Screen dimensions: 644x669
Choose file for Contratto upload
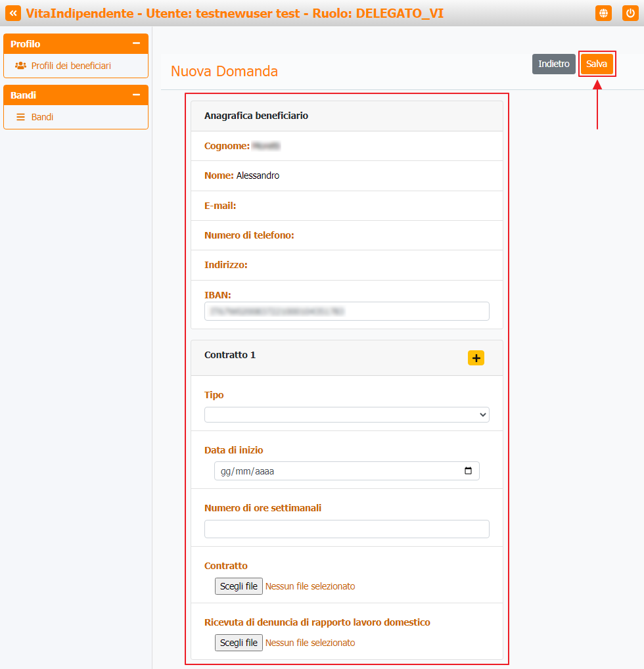pyautogui.click(x=239, y=586)
